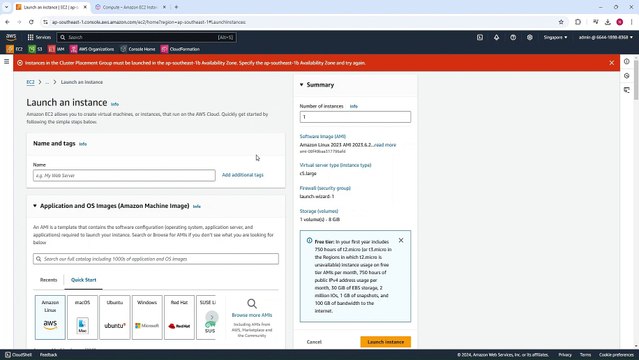Screen dimensions: 639x360
Task: Open the history clock icon on right sidebar
Action: click(627, 76)
